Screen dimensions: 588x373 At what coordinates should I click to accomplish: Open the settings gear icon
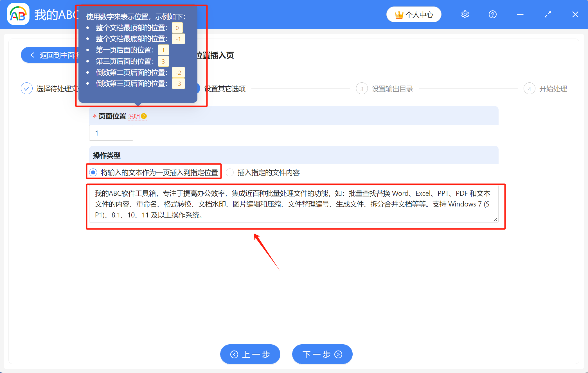(465, 14)
